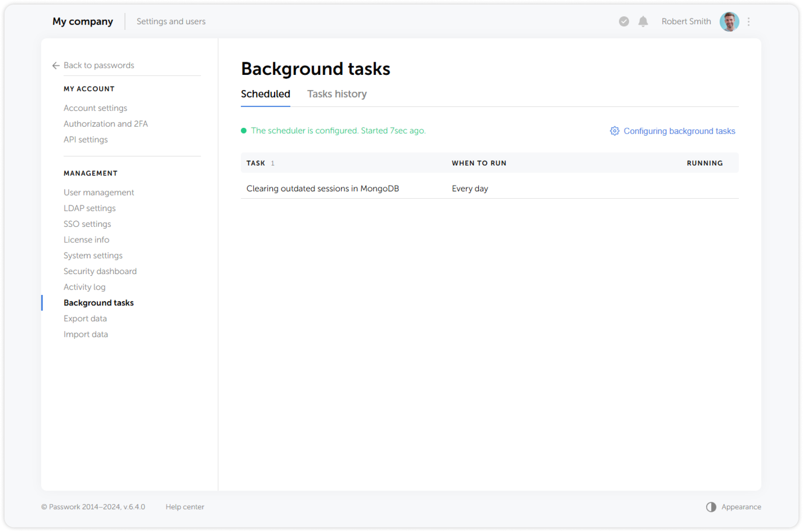The height and width of the screenshot is (532, 803).
Task: Open the Help center
Action: [185, 507]
